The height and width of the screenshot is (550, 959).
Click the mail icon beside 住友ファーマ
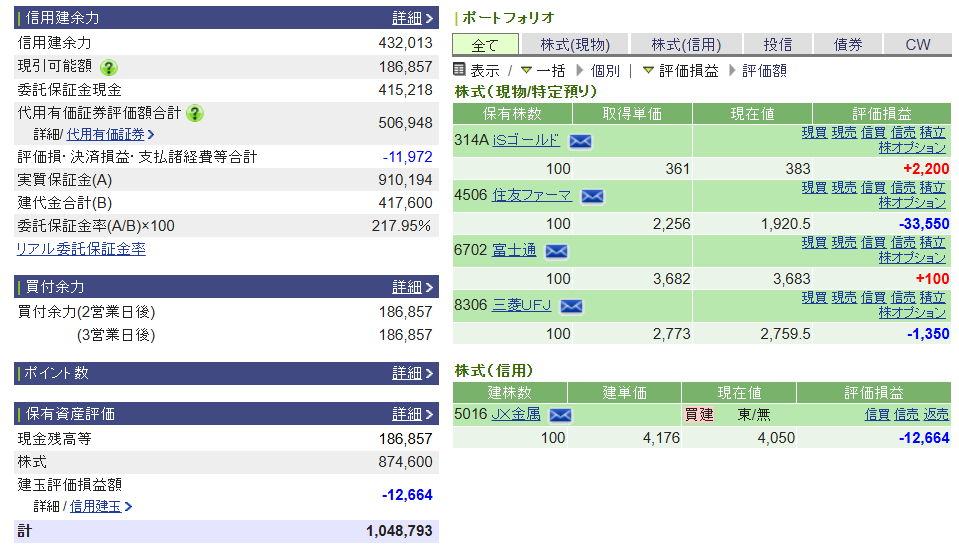[592, 196]
